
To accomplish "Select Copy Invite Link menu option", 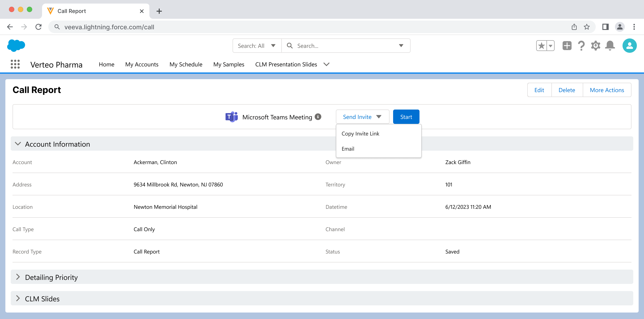I will click(360, 133).
